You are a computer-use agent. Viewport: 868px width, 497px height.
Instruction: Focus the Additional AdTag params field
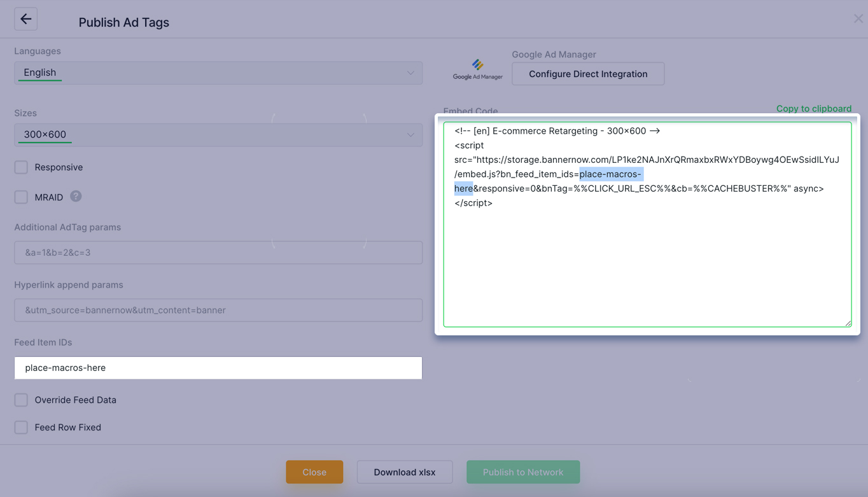218,253
